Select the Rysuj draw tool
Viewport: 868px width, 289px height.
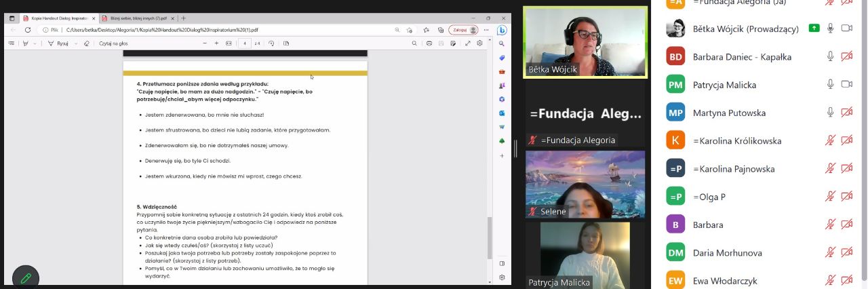60,43
